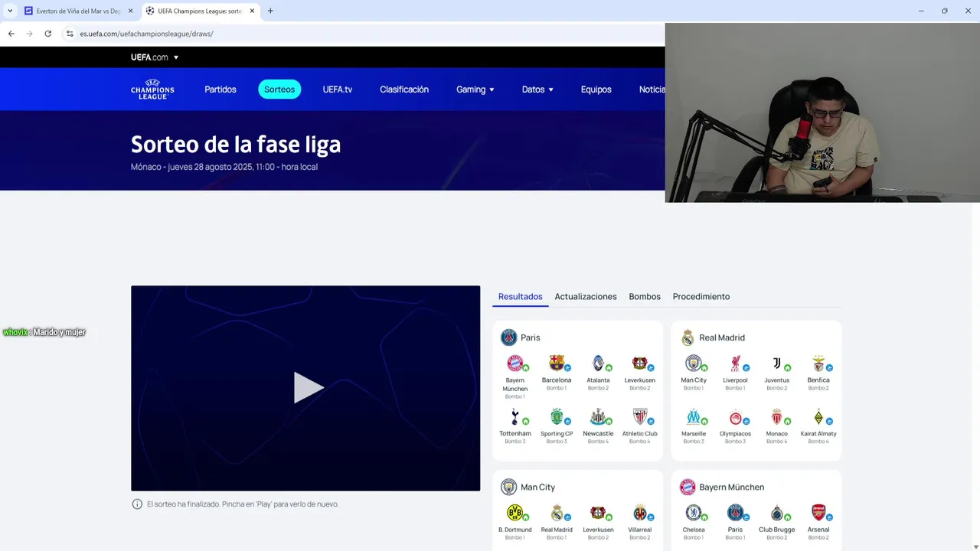
Task: Open a new browser tab
Action: tap(270, 11)
